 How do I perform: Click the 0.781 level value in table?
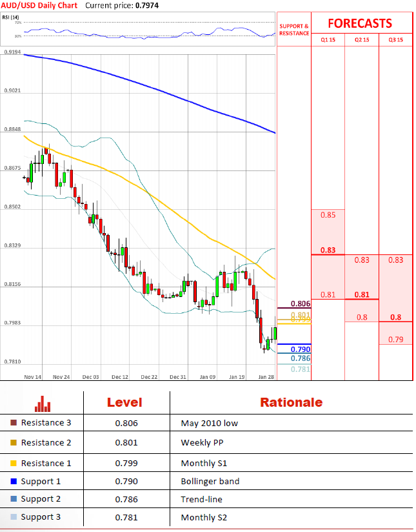[126, 517]
